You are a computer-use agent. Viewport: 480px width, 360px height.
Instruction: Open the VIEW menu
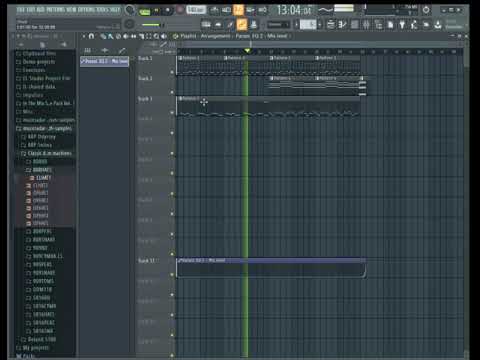click(71, 10)
